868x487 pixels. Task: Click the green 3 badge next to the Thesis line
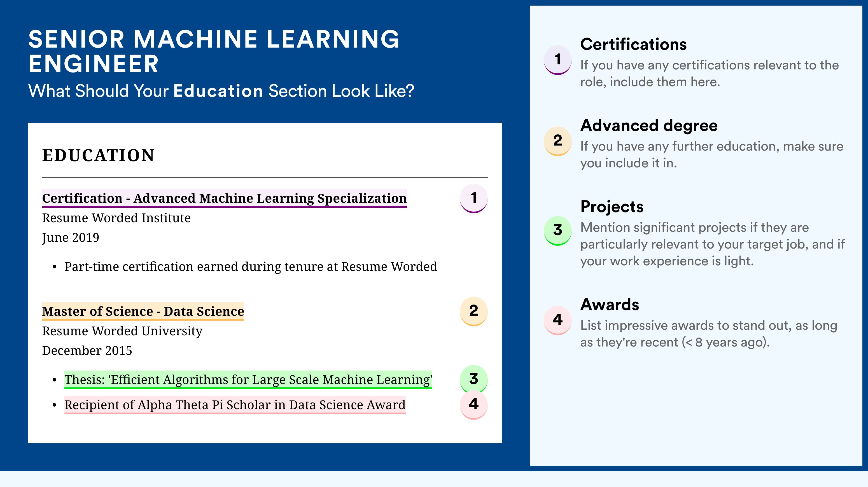point(473,379)
